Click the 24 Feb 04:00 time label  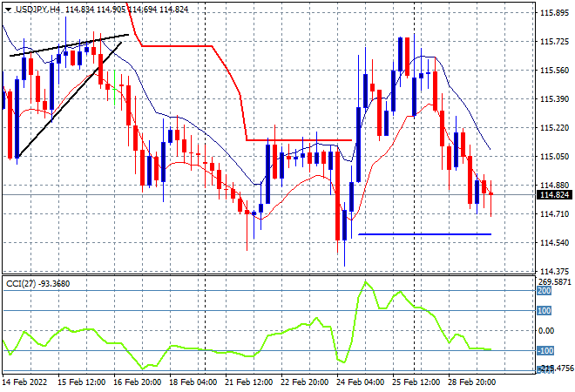point(360,382)
